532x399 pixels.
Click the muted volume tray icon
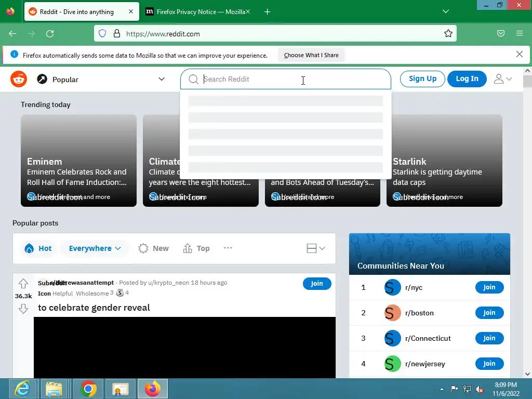[480, 389]
